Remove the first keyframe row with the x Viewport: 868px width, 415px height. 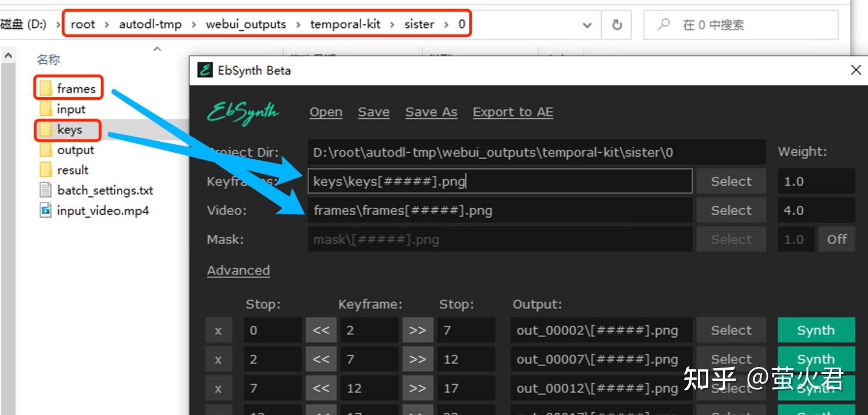(x=218, y=330)
